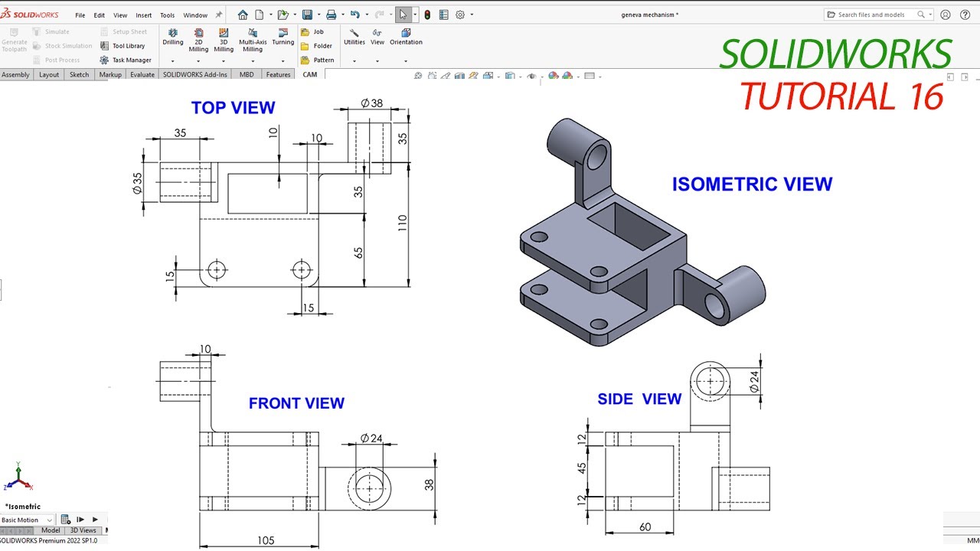
Task: Expand the Options gear dropdown arrow
Action: click(472, 15)
